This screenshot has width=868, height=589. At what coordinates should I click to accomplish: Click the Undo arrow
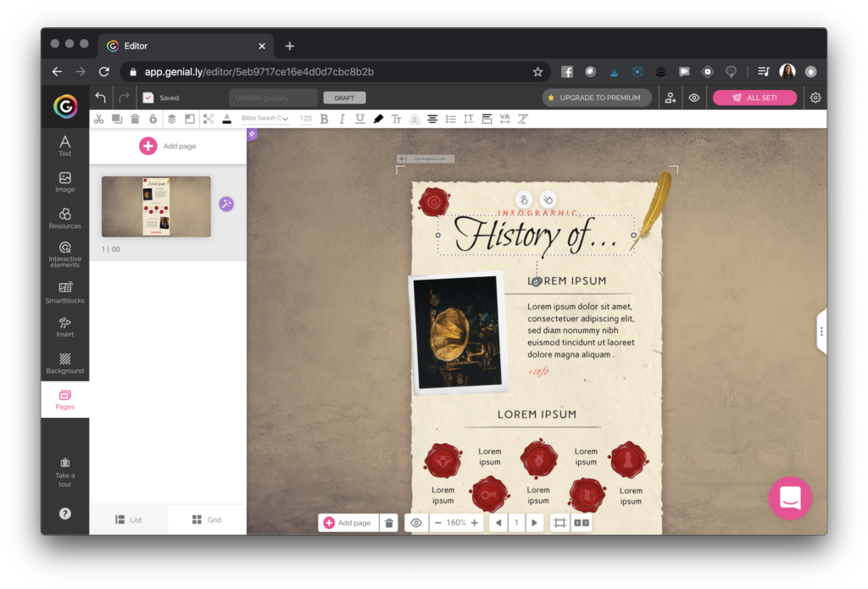[99, 97]
